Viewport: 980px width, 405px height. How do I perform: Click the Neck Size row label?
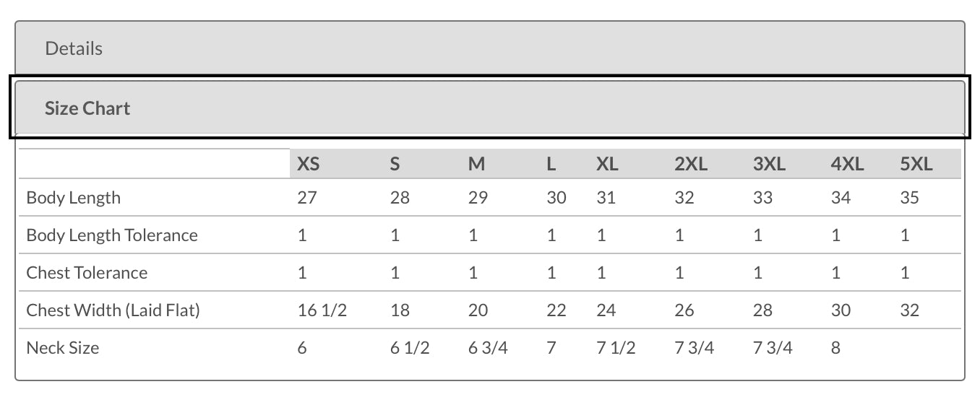point(63,348)
